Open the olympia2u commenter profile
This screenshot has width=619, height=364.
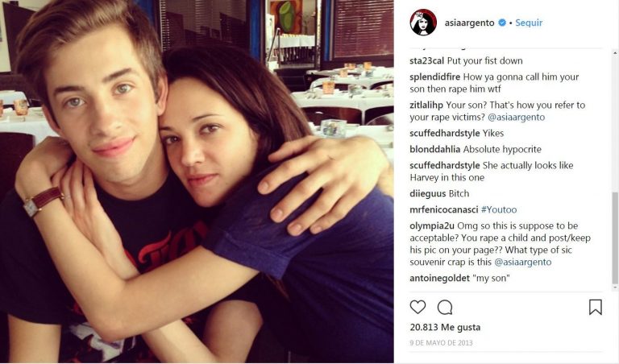point(432,226)
